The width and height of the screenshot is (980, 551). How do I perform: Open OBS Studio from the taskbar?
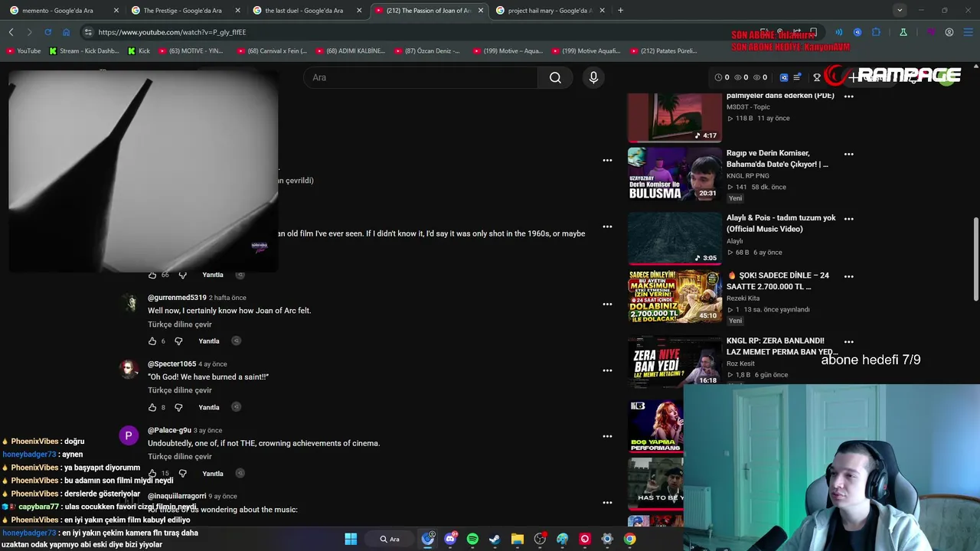(x=540, y=539)
